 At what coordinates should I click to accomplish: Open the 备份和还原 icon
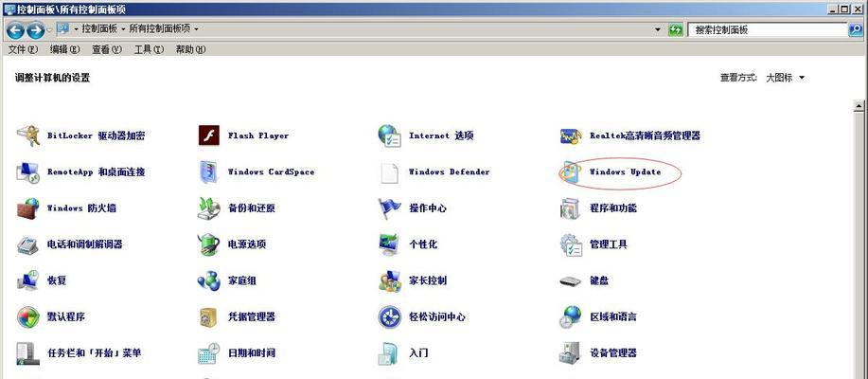click(208, 208)
